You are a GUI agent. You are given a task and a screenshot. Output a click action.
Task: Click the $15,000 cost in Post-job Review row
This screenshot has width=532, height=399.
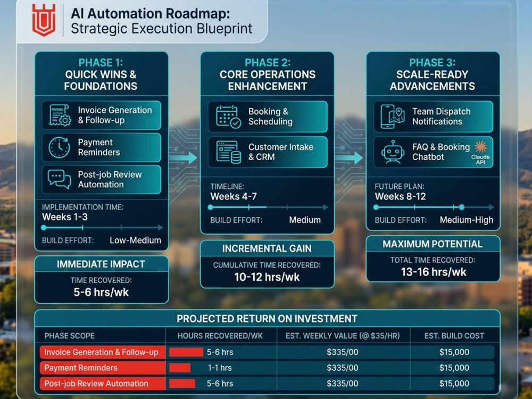454,384
